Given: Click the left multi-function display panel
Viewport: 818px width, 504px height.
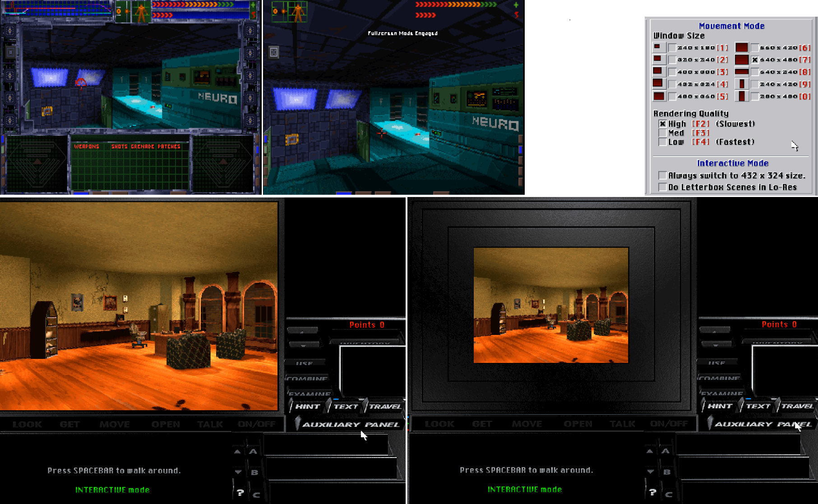Looking at the screenshot, I should 37,163.
